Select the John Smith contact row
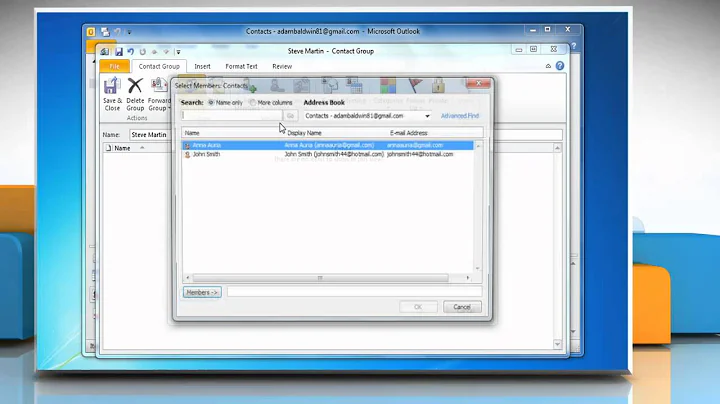Viewport: 720px width, 404px height. coord(327,154)
